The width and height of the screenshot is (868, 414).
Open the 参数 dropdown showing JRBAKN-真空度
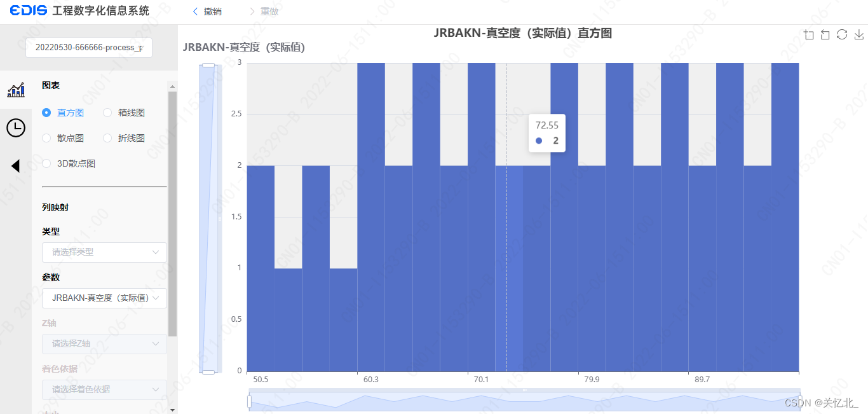click(x=104, y=298)
